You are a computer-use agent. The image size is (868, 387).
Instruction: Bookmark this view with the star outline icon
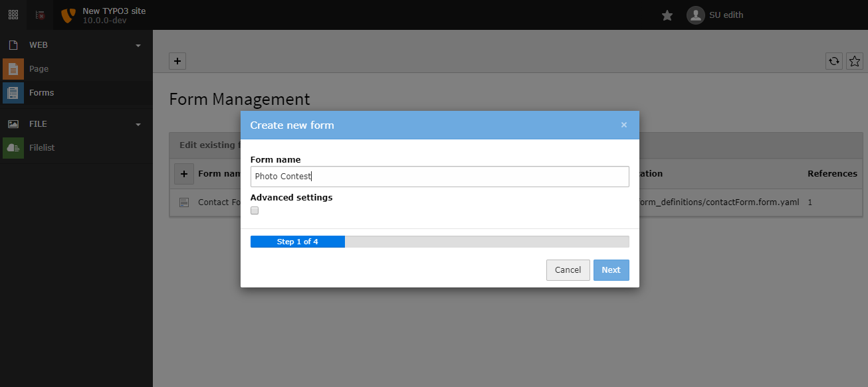click(855, 61)
